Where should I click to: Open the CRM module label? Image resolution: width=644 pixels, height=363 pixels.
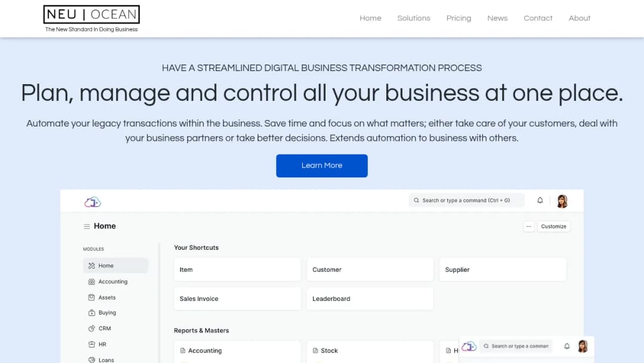(104, 328)
